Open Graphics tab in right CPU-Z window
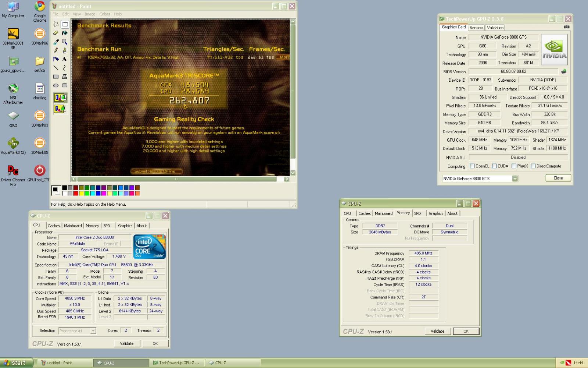 436,213
